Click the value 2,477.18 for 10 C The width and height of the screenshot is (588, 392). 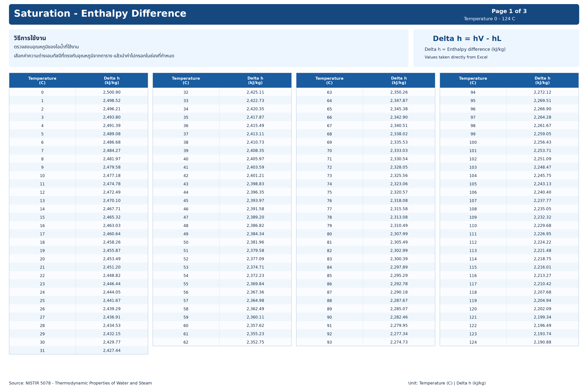pos(112,175)
